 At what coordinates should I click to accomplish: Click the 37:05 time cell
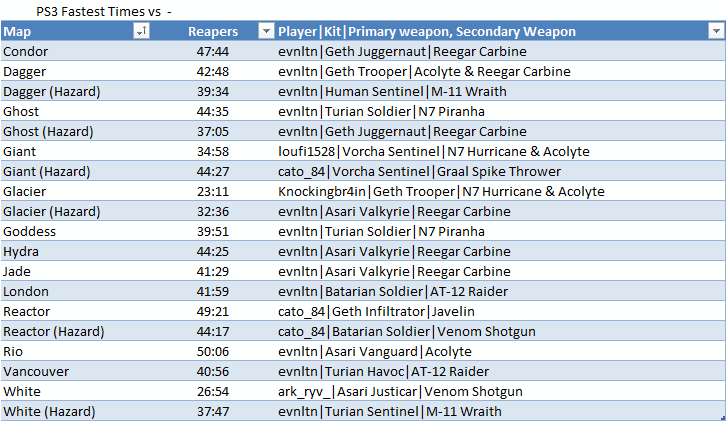213,131
